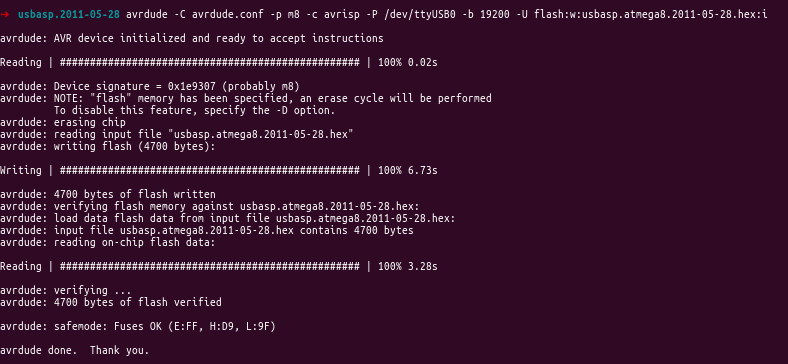Click the 'erasing chip' output line
This screenshot has width=788, height=364.
[x=63, y=123]
